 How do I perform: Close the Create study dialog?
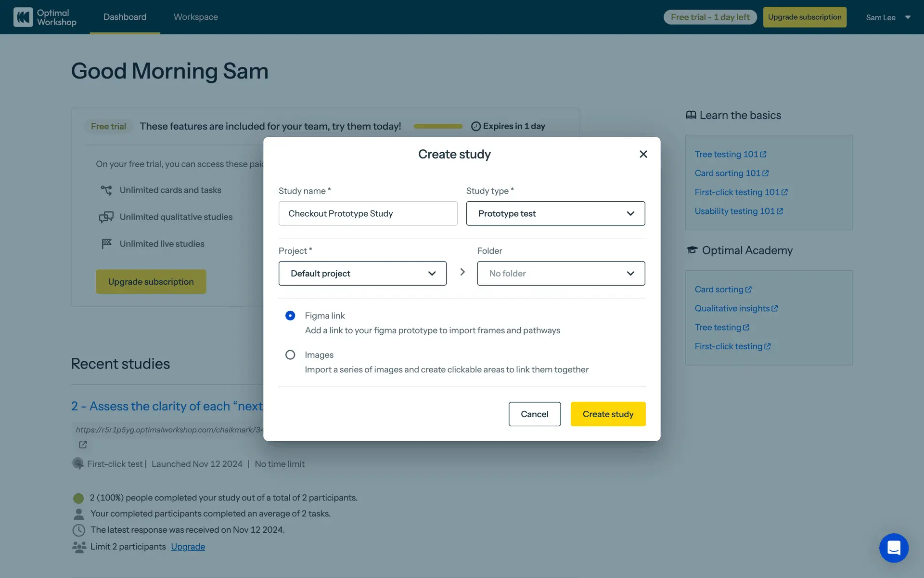643,154
